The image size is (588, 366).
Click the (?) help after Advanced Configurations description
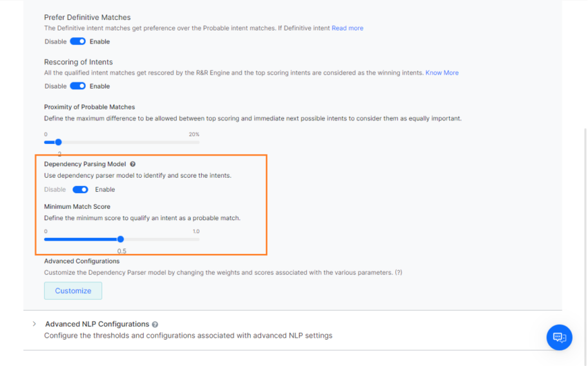pyautogui.click(x=398, y=273)
